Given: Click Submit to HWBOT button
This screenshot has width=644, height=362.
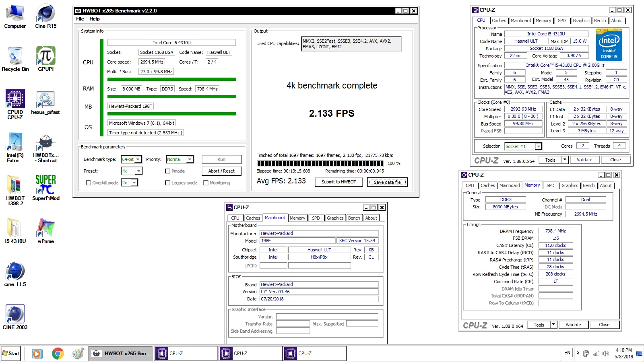Looking at the screenshot, I should (339, 182).
